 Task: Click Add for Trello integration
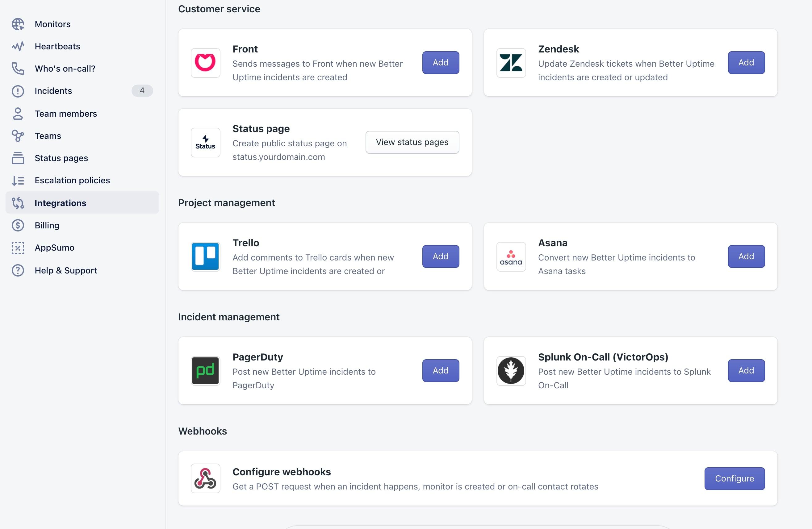pyautogui.click(x=440, y=256)
